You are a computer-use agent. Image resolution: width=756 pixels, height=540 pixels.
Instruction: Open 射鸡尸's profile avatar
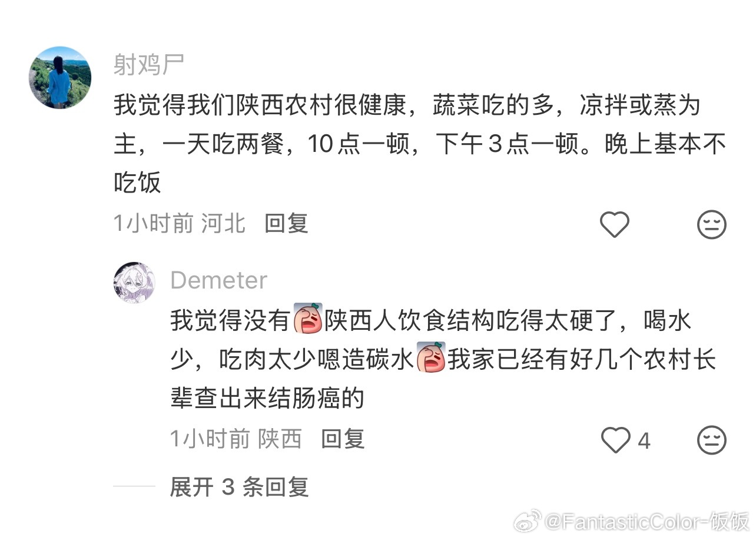click(x=60, y=77)
